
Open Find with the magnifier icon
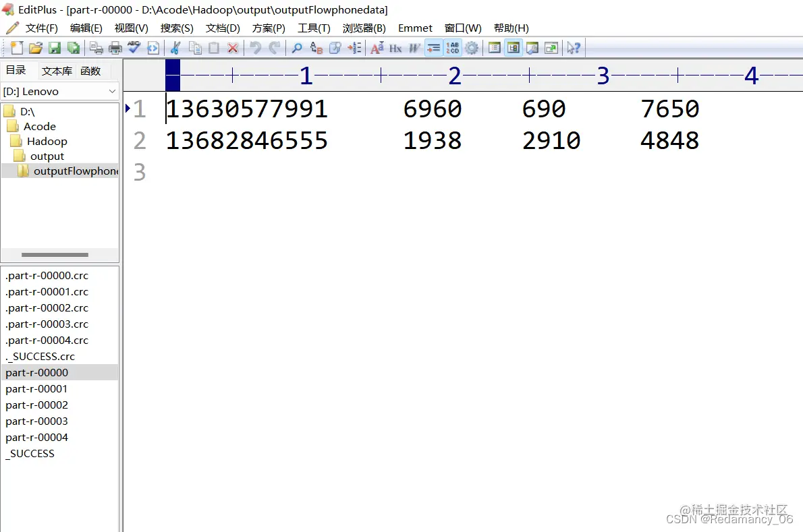pyautogui.click(x=296, y=48)
